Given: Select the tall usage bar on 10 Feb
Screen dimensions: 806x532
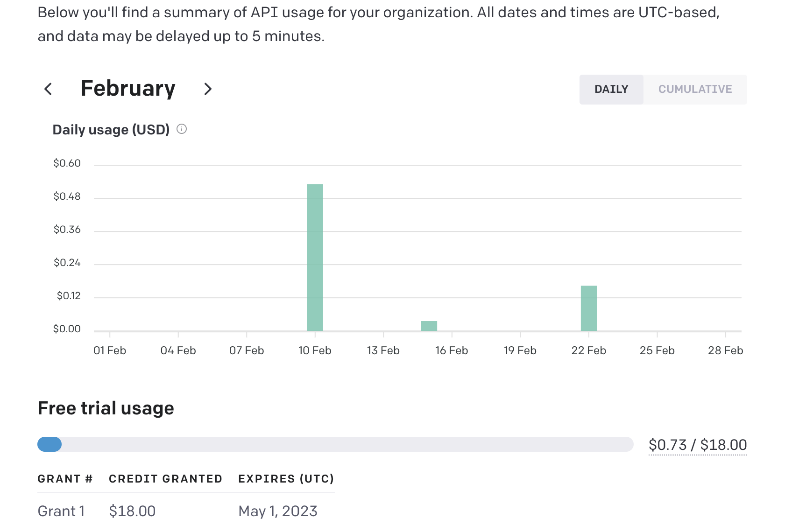Looking at the screenshot, I should tap(315, 257).
